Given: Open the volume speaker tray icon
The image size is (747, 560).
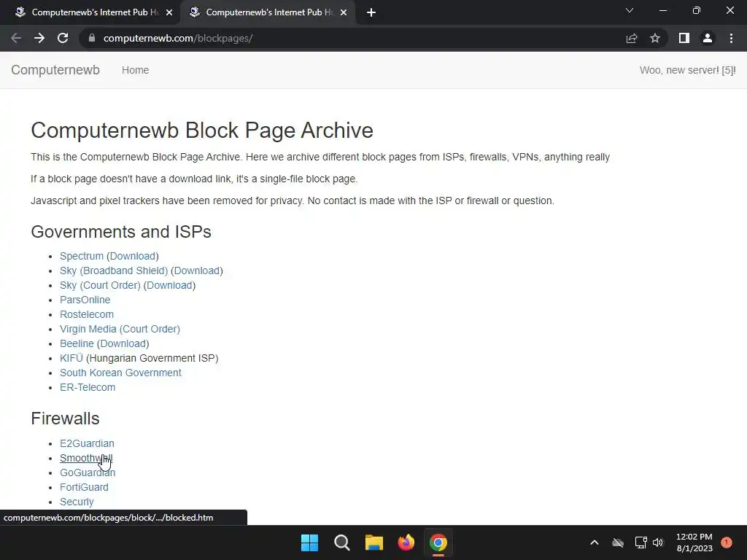Looking at the screenshot, I should pos(658,542).
